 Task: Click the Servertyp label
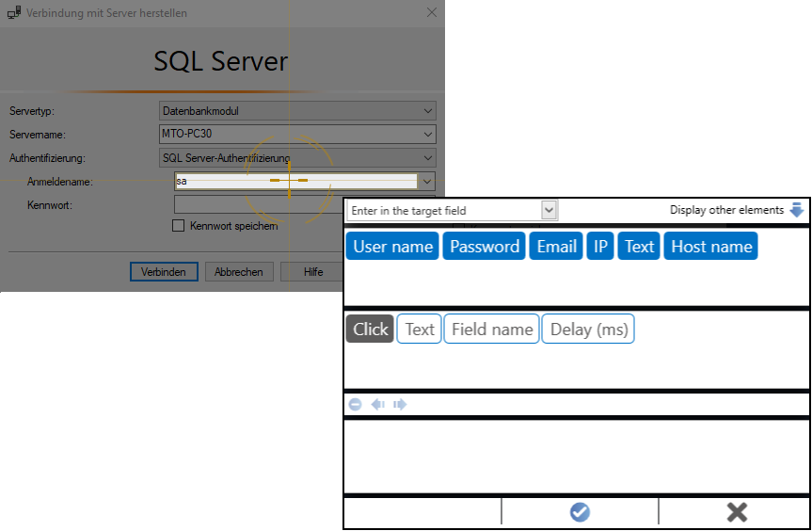[x=32, y=111]
